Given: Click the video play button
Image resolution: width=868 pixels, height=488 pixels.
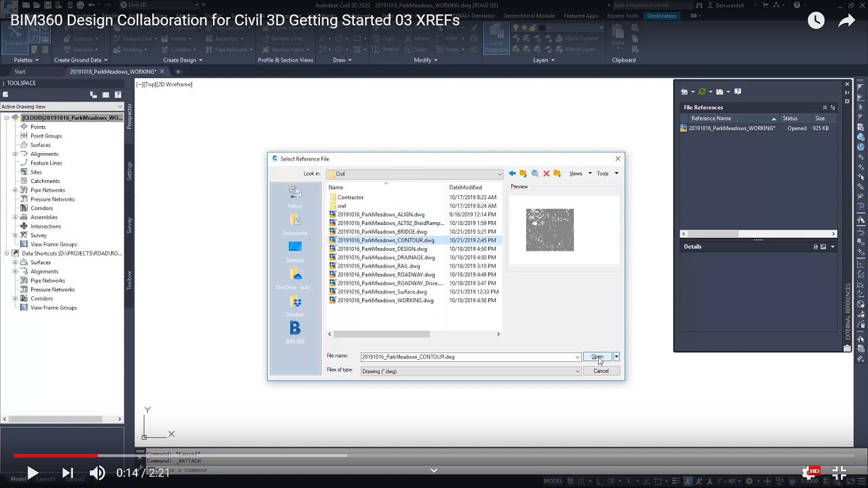Looking at the screenshot, I should [32, 473].
